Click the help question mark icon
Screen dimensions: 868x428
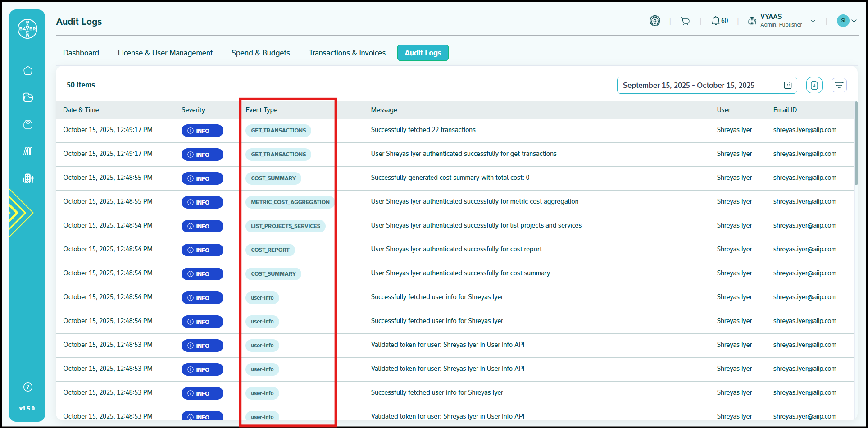[x=28, y=387]
